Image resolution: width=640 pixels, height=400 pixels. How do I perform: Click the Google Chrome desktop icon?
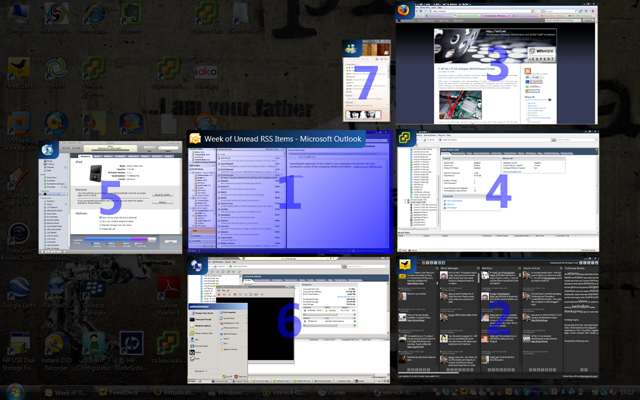tap(18, 290)
